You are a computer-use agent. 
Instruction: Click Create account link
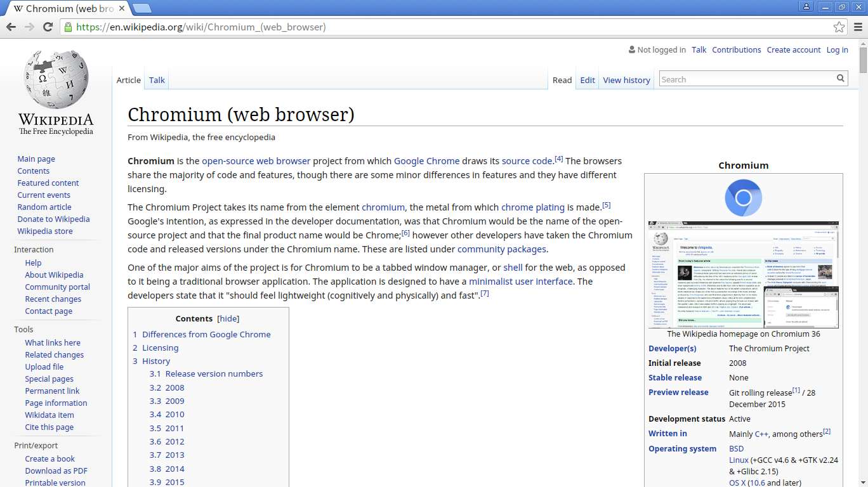[794, 50]
